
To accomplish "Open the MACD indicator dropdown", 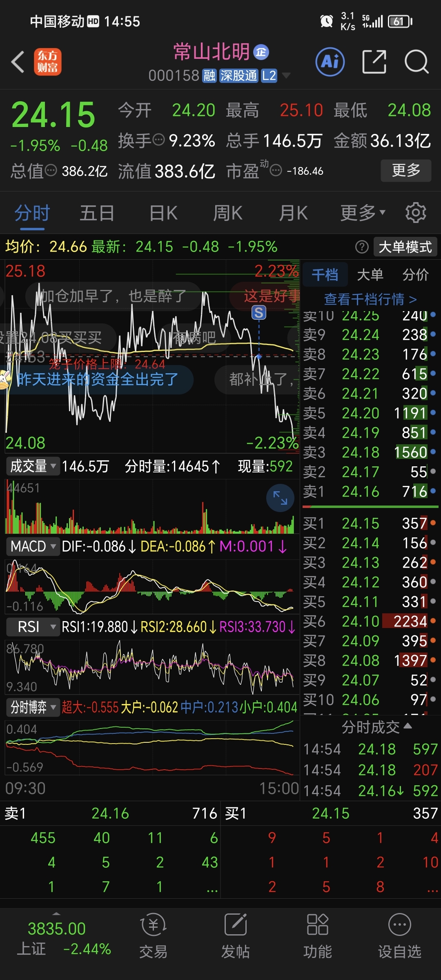I will [x=33, y=546].
